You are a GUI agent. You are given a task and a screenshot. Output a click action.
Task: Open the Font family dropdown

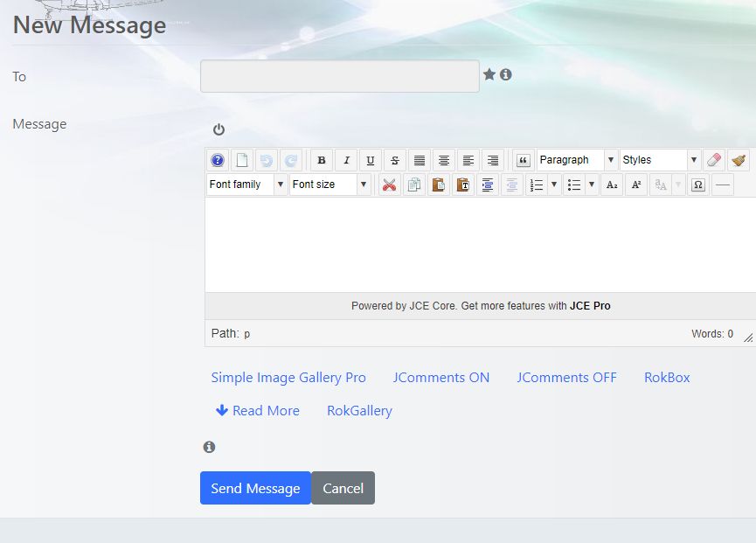coord(246,184)
